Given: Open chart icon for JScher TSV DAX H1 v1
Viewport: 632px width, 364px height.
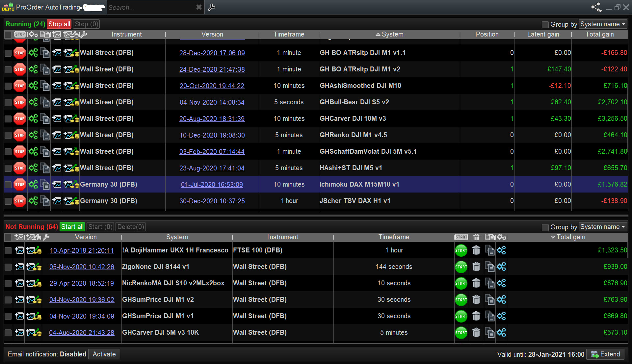Looking at the screenshot, I should [57, 201].
